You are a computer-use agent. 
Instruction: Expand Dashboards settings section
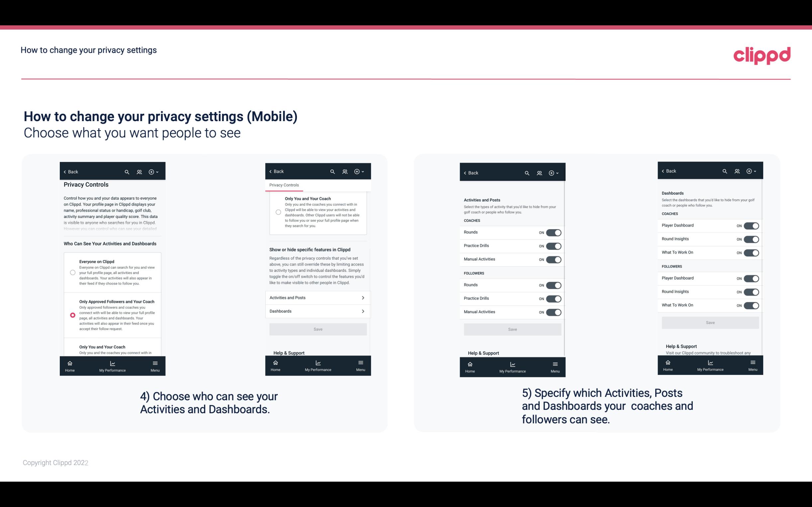pyautogui.click(x=317, y=311)
